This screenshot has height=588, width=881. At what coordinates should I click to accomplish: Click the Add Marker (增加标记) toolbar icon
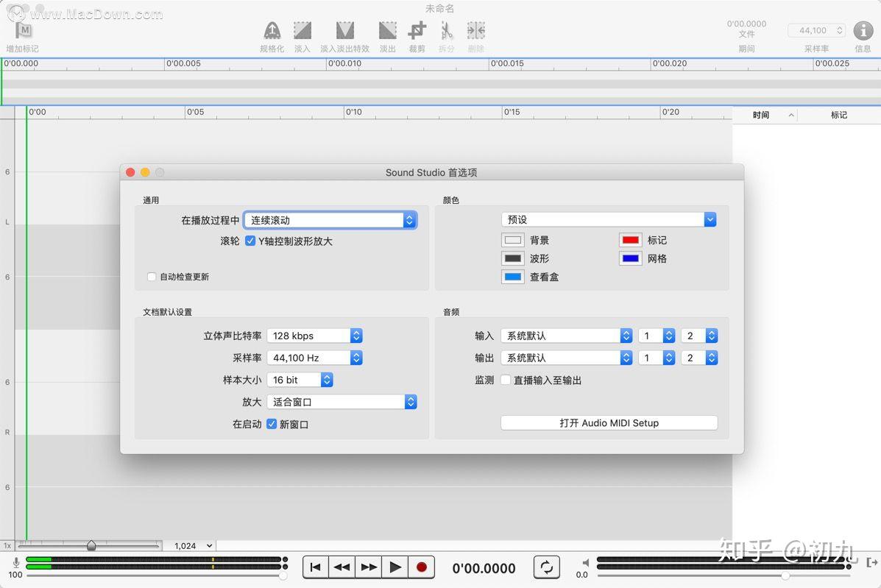click(24, 30)
